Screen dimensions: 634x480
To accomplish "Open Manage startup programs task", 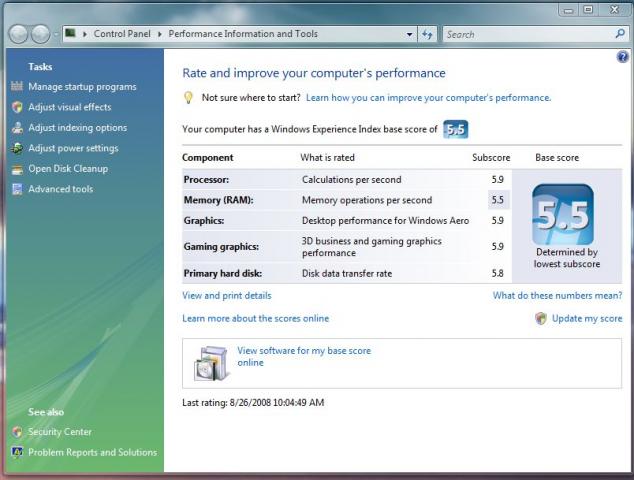I will click(82, 87).
